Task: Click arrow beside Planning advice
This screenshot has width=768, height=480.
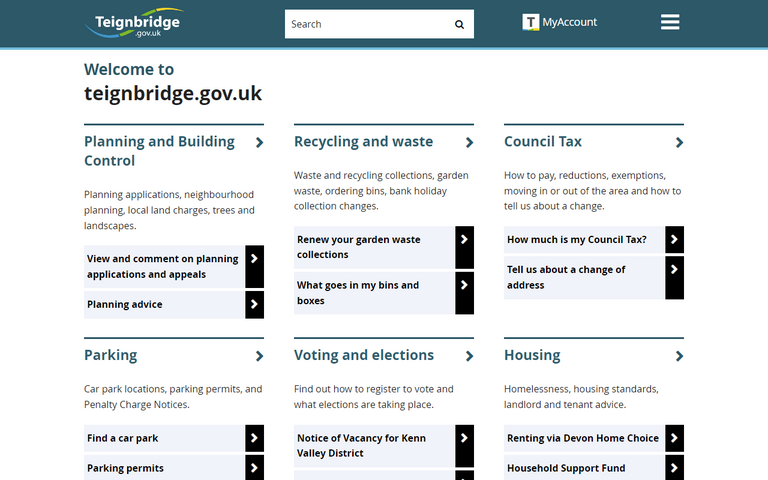Action: [254, 304]
